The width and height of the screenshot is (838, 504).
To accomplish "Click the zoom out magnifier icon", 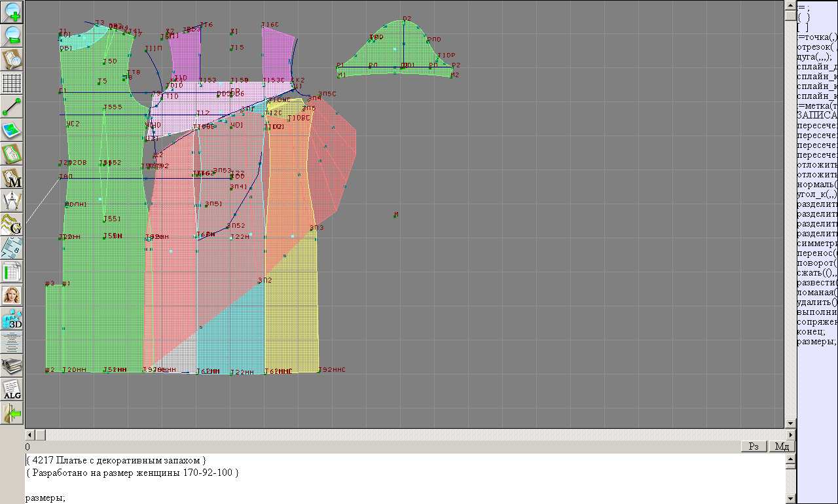I will pos(12,35).
